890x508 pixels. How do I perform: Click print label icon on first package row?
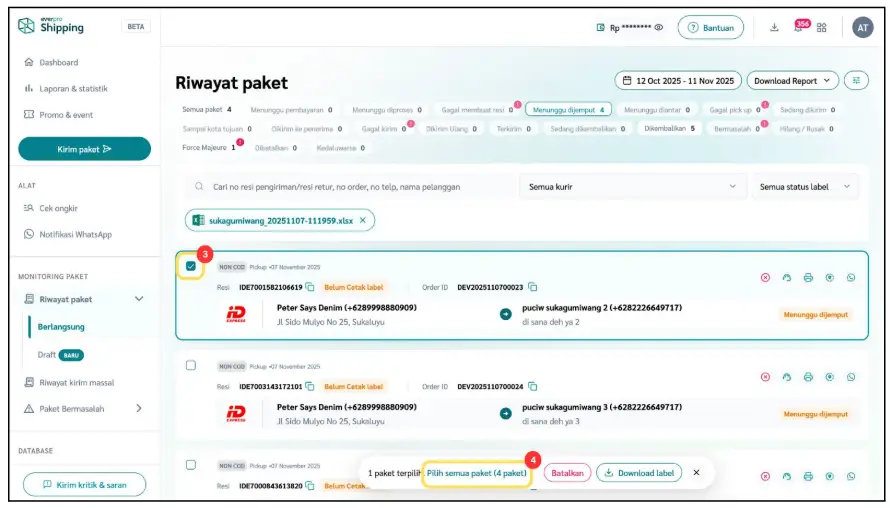808,277
